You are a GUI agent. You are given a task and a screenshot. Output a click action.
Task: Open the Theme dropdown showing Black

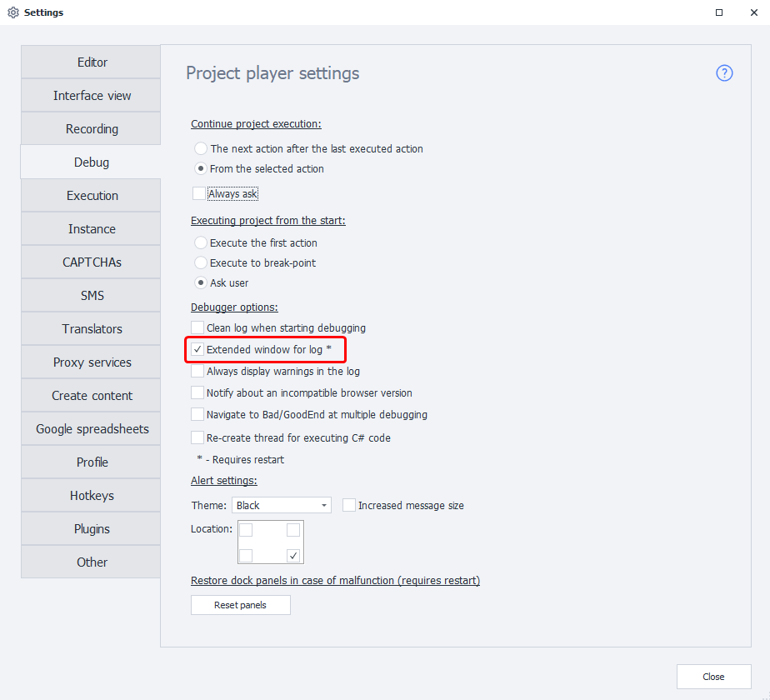coord(282,505)
